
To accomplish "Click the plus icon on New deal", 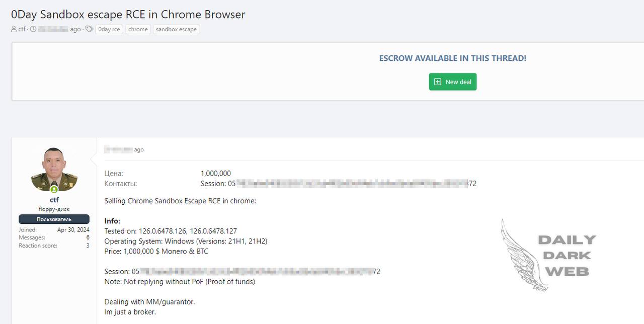I will [x=438, y=82].
